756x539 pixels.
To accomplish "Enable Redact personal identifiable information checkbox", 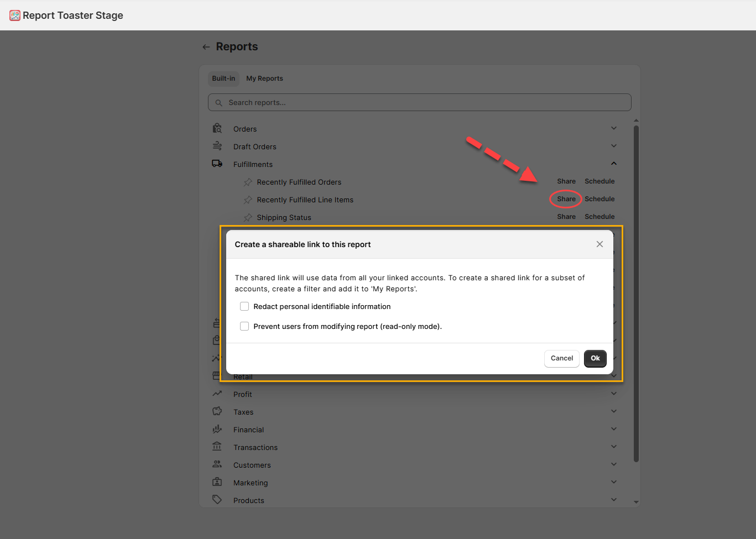I will [x=244, y=307].
